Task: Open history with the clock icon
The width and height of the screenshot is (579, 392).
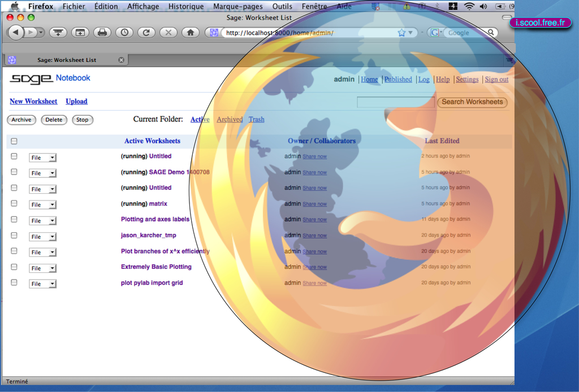Action: 124,32
